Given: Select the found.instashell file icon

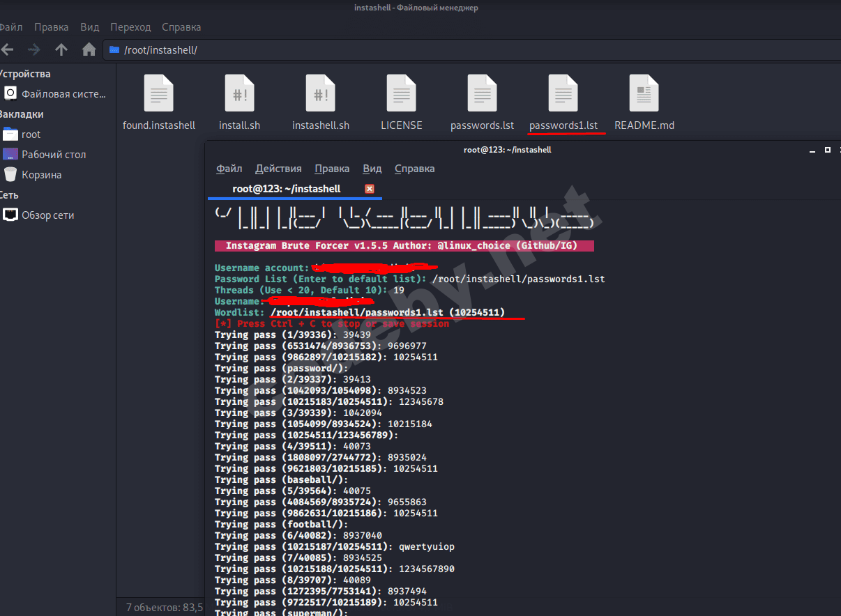Looking at the screenshot, I should (x=159, y=93).
